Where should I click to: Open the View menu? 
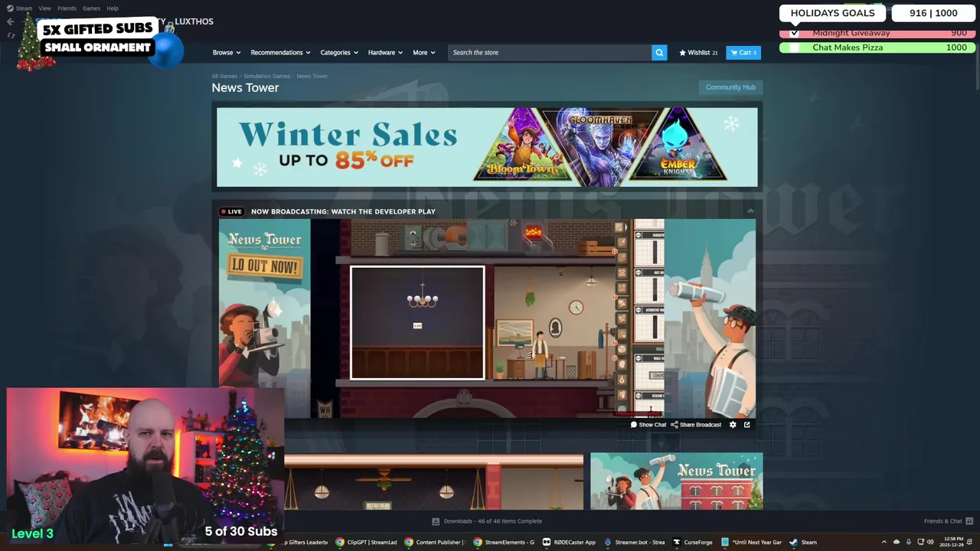44,8
